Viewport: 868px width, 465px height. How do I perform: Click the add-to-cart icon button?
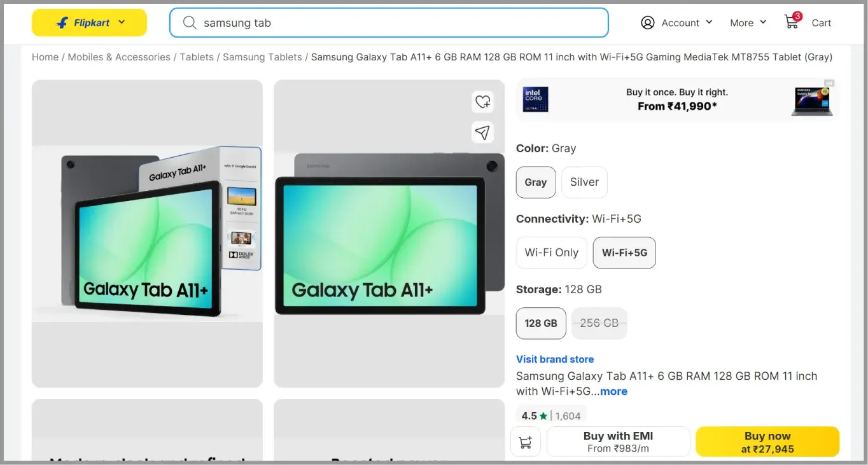526,442
